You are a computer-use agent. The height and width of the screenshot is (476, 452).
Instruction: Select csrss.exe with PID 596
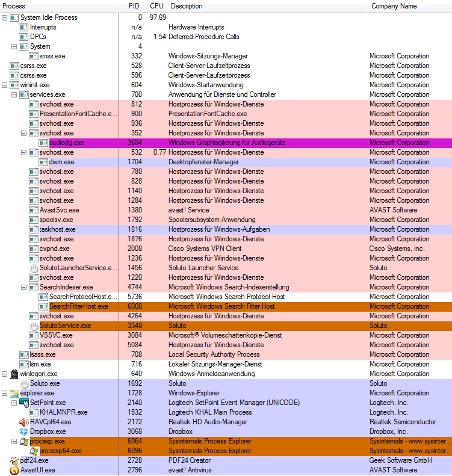click(226, 76)
